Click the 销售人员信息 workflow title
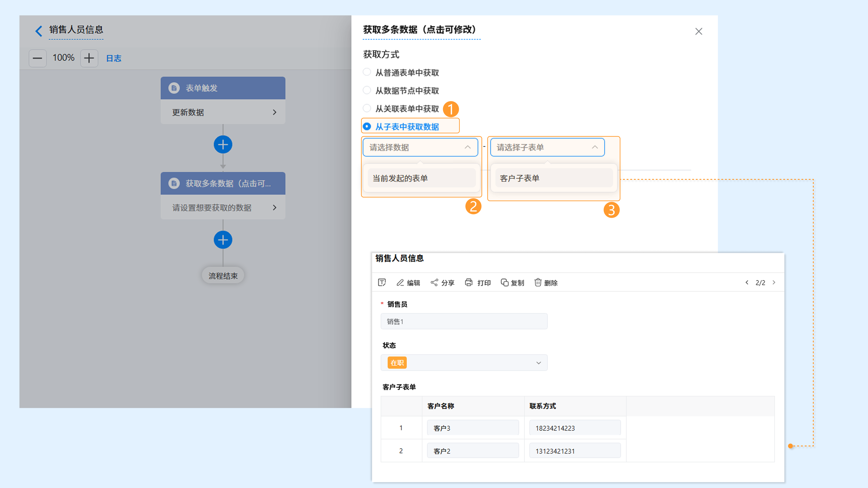 [x=76, y=30]
